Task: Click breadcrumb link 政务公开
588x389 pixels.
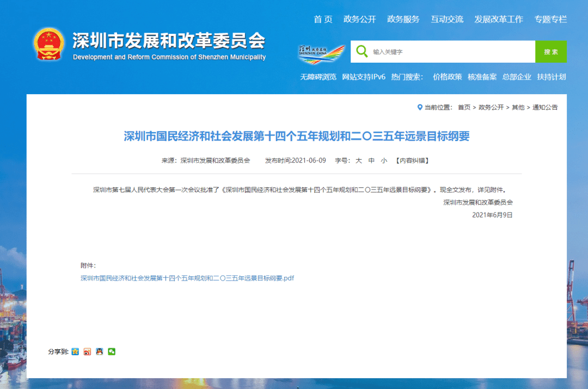Action: coord(491,107)
